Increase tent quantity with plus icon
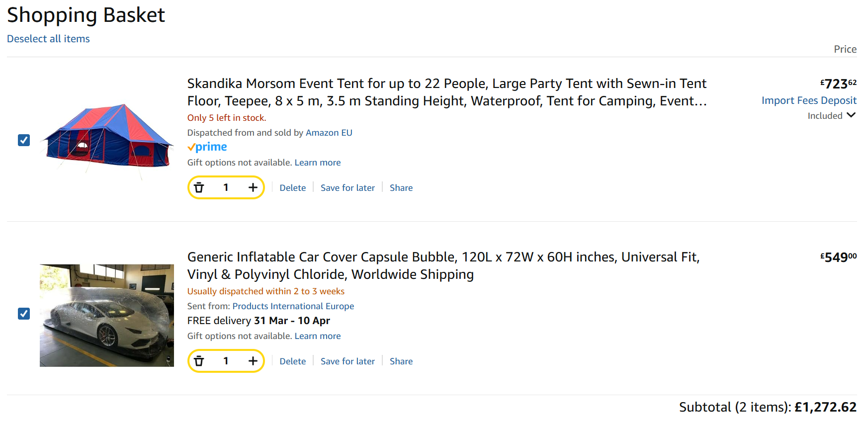868x424 pixels. click(x=253, y=187)
